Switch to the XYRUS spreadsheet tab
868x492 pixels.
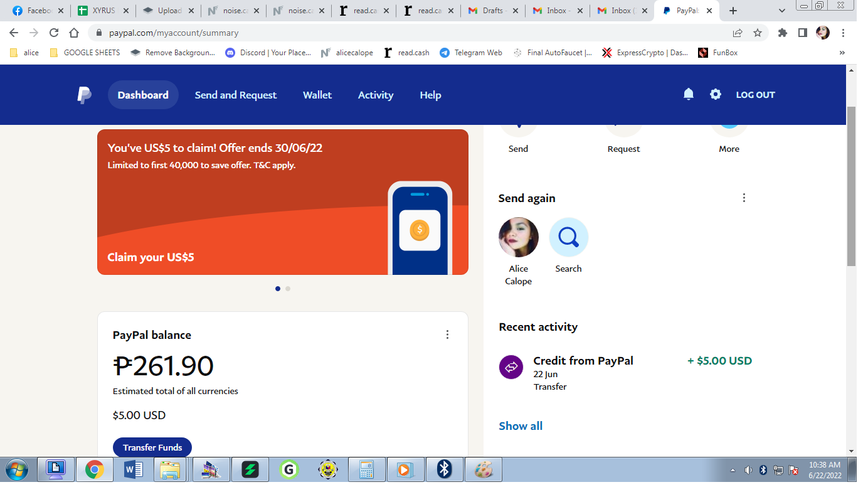[x=103, y=11]
